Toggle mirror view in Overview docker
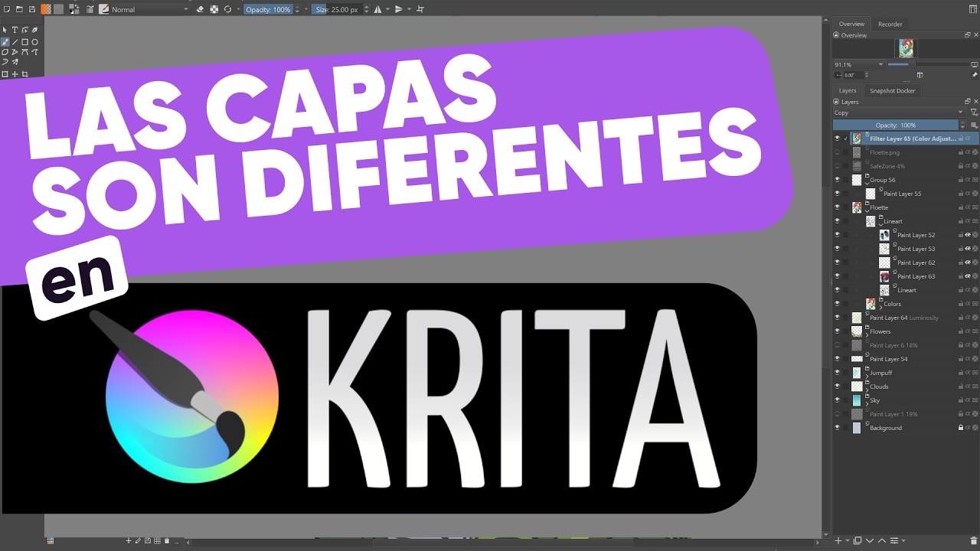The height and width of the screenshot is (551, 980). pos(920,75)
